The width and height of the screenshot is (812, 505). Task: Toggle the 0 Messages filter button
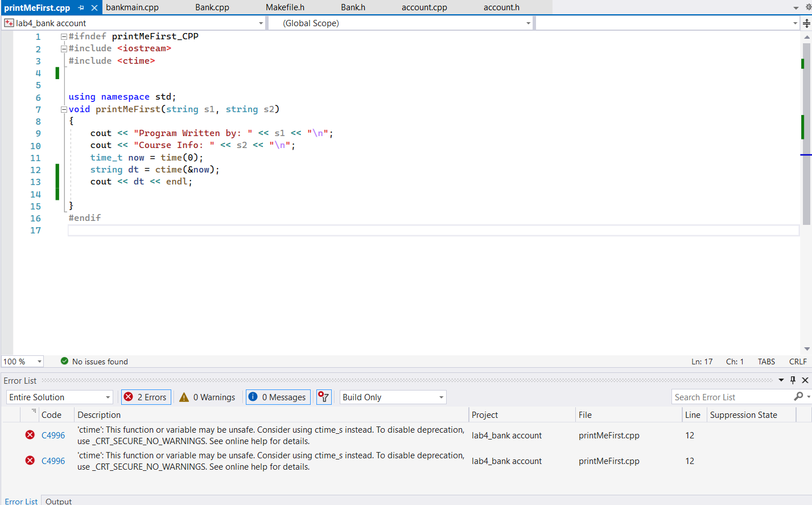278,397
